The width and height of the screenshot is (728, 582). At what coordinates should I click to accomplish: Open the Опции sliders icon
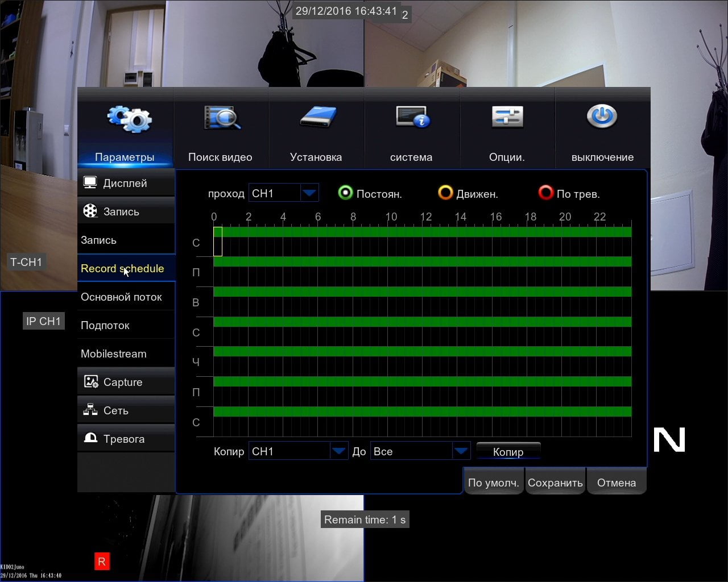pos(507,117)
